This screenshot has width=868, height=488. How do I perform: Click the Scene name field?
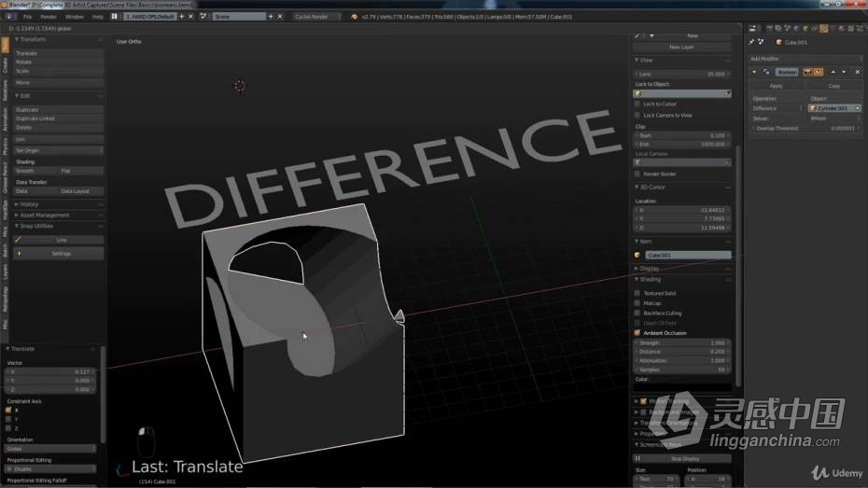[x=239, y=17]
